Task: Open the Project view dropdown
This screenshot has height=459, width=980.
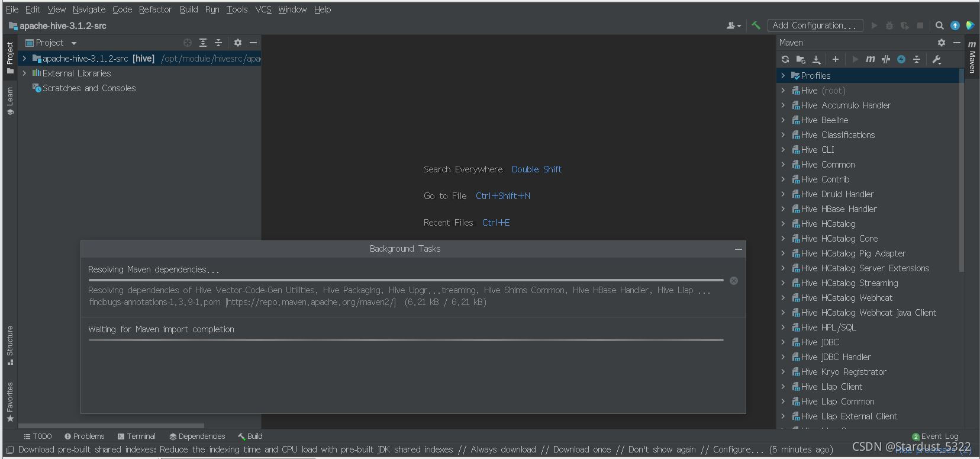Action: click(x=51, y=43)
